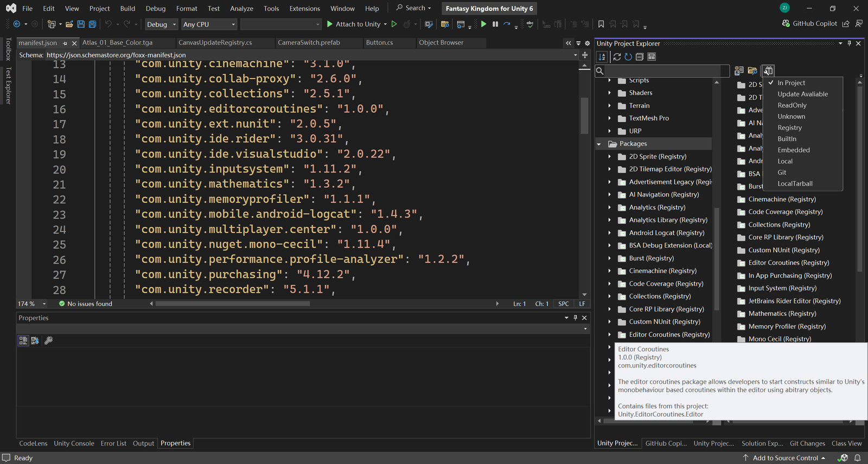Viewport: 868px width, 464px height.
Task: Click the Sort alphabetically icon in Unity Project Explorer
Action: [602, 57]
